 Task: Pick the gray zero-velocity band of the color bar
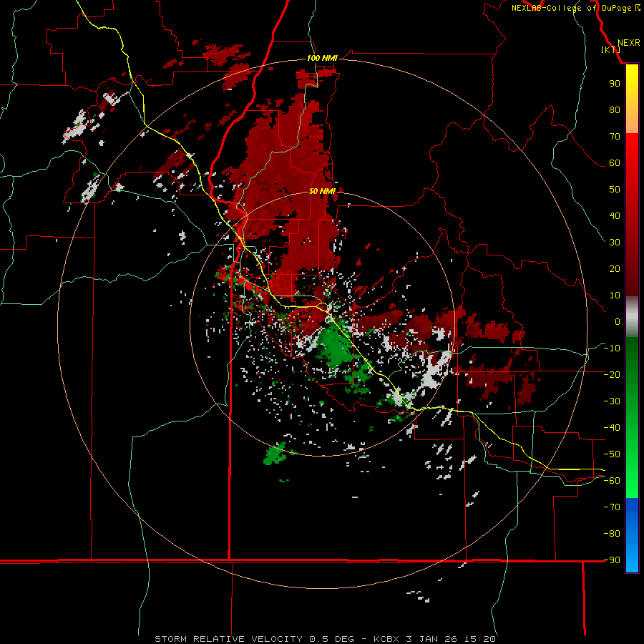[632, 317]
